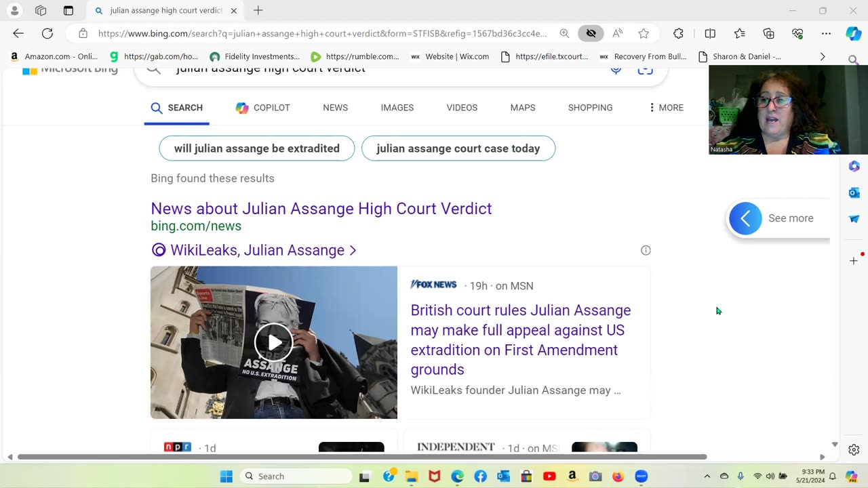Select 'will julian assange be extradited' suggestion
This screenshot has height=488, width=868.
257,148
